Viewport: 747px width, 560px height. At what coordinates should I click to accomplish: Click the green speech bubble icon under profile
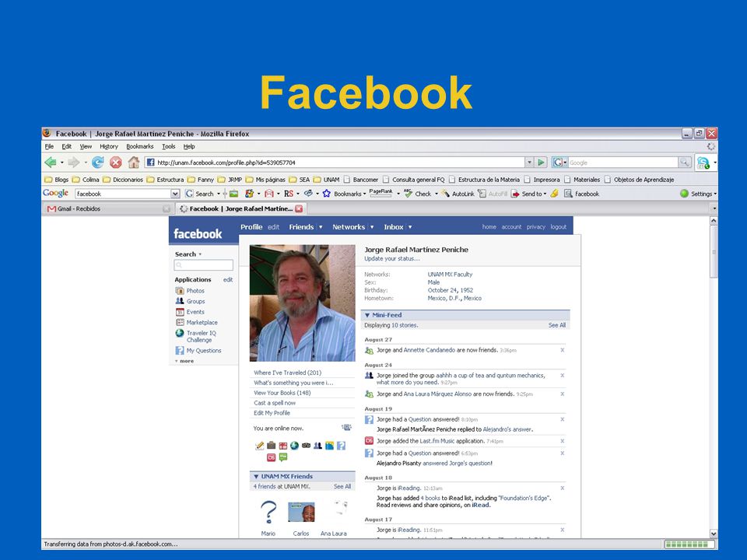[283, 457]
